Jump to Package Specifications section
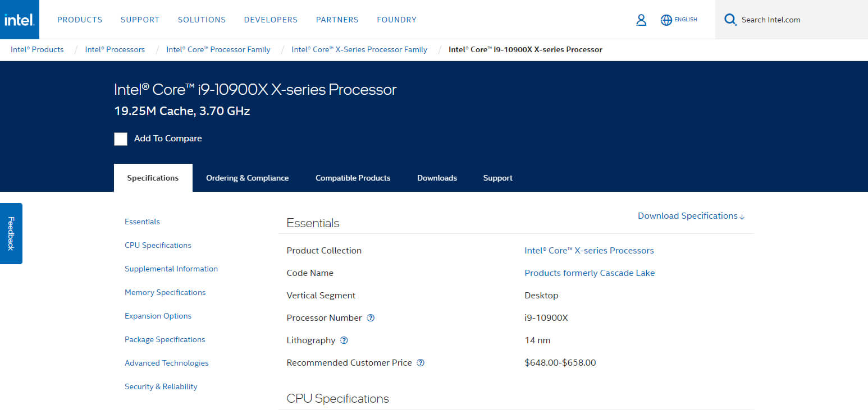This screenshot has width=868, height=410. point(165,339)
